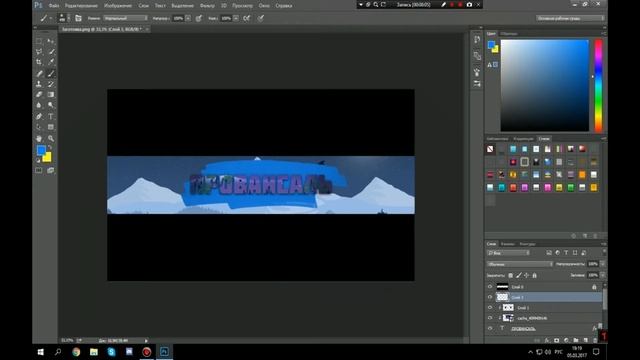
Task: Select the Magic Wand tool
Action: coord(51,52)
